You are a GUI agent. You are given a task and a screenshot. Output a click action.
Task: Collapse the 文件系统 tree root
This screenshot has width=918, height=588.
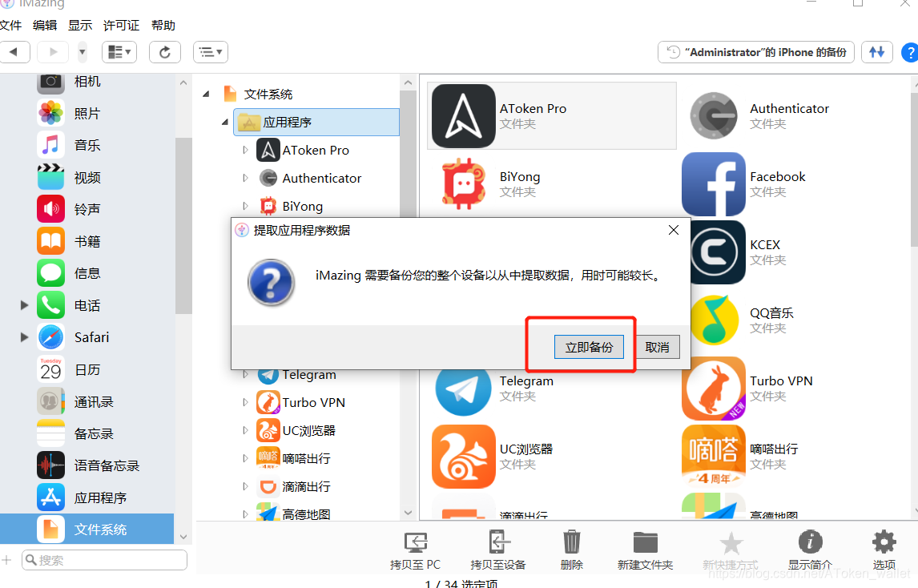(x=206, y=95)
